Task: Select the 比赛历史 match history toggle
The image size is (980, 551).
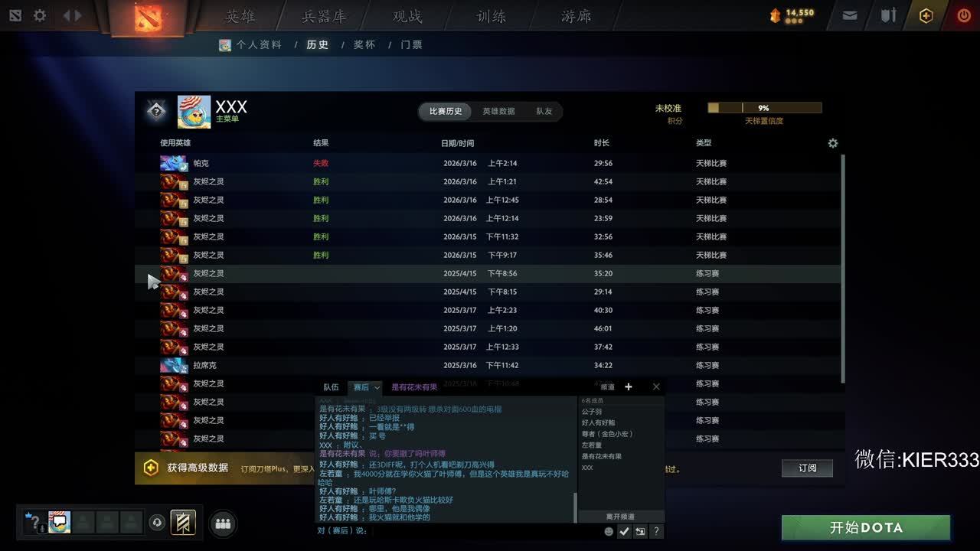Action: point(446,112)
